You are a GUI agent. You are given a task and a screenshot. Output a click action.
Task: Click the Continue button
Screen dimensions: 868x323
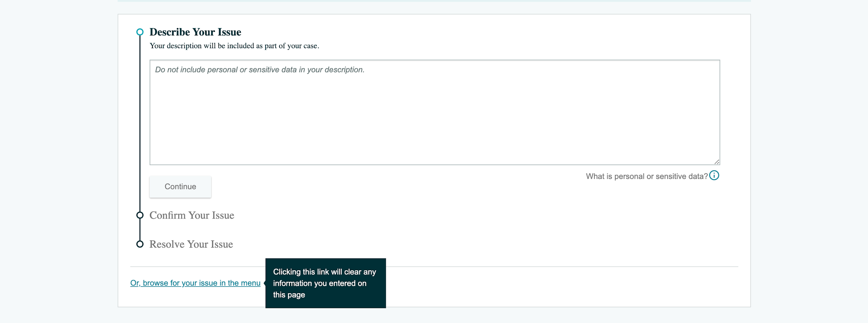point(180,187)
